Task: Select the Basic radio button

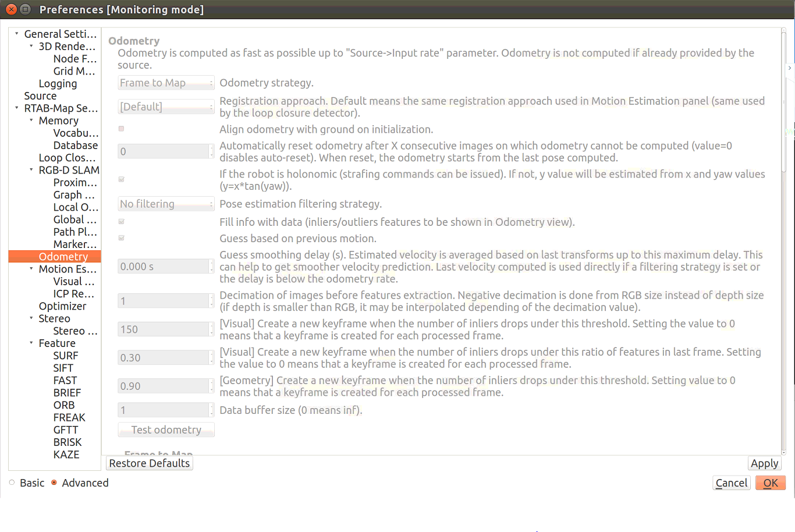Action: (12, 483)
